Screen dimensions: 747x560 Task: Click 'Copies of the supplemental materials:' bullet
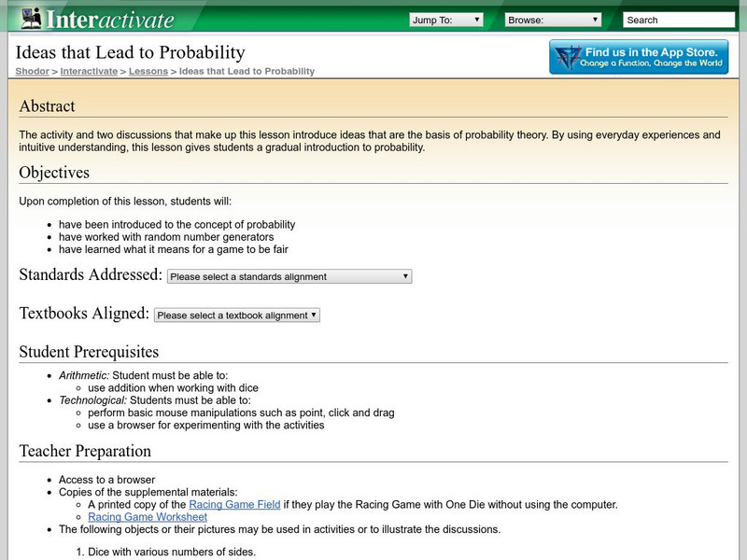[148, 493]
